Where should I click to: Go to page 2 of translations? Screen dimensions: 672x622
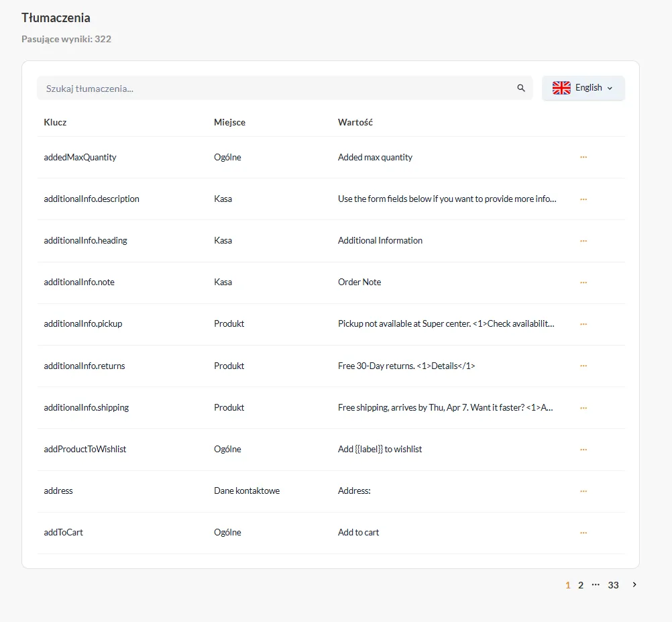(x=581, y=585)
